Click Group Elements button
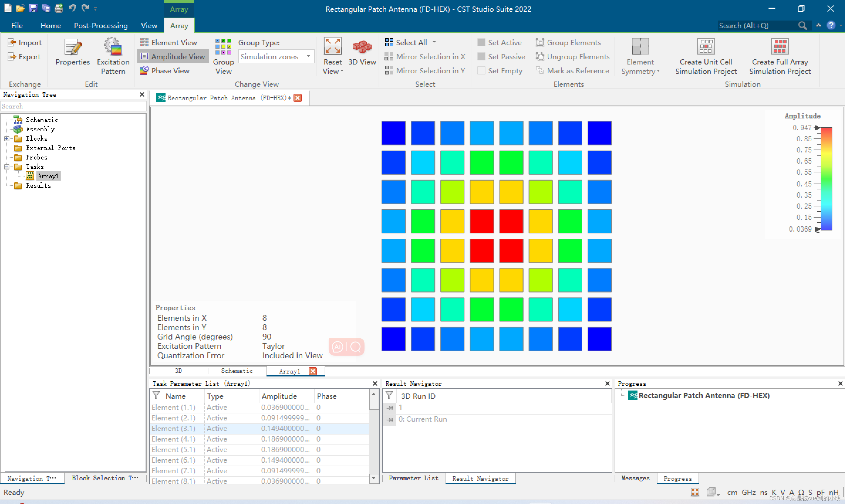The width and height of the screenshot is (845, 504). (568, 43)
